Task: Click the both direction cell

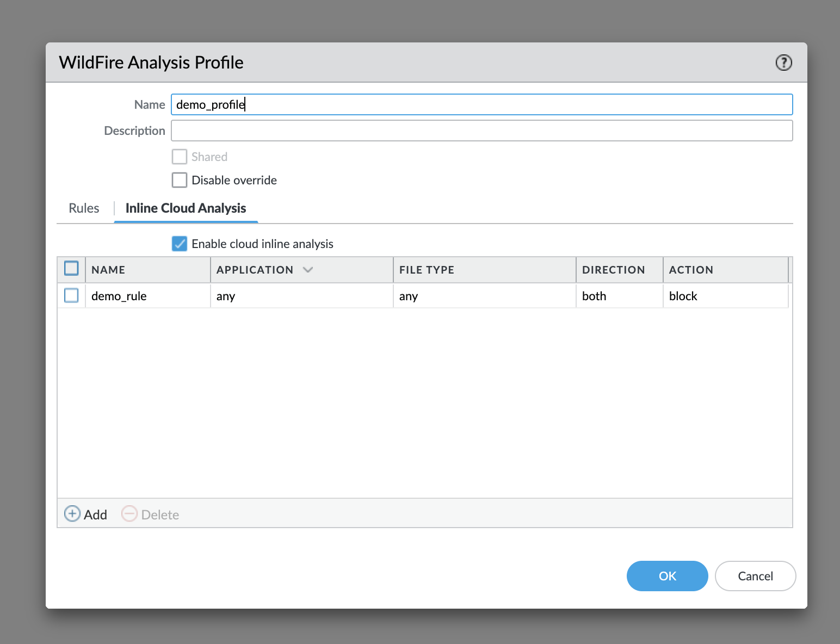Action: click(594, 296)
